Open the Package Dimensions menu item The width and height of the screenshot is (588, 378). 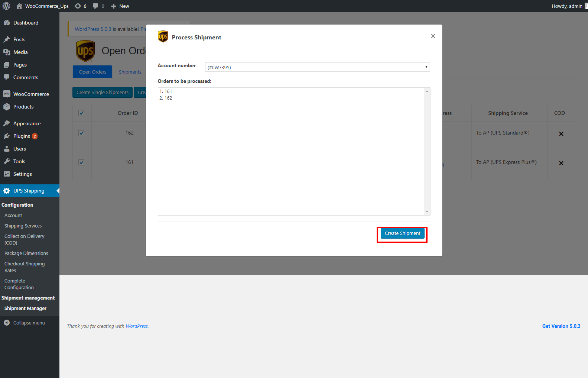pyautogui.click(x=26, y=253)
